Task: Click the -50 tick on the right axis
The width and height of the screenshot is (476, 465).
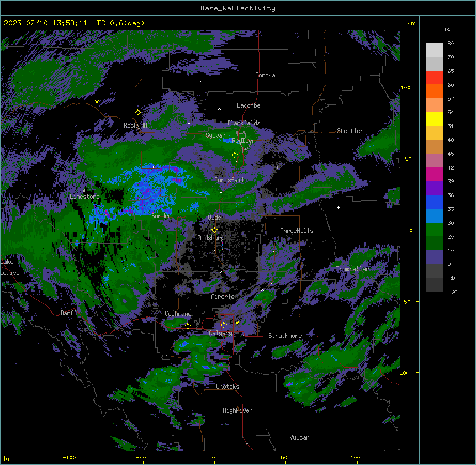Action: [x=405, y=302]
